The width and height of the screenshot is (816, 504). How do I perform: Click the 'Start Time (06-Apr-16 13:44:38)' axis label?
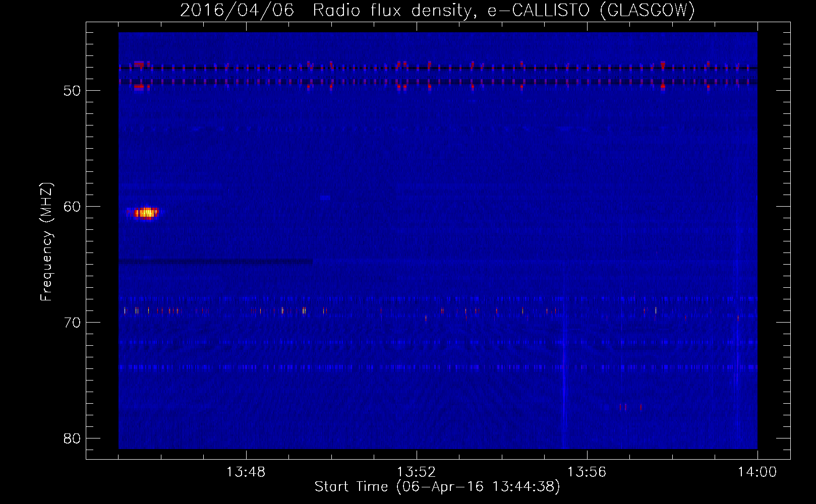click(437, 487)
